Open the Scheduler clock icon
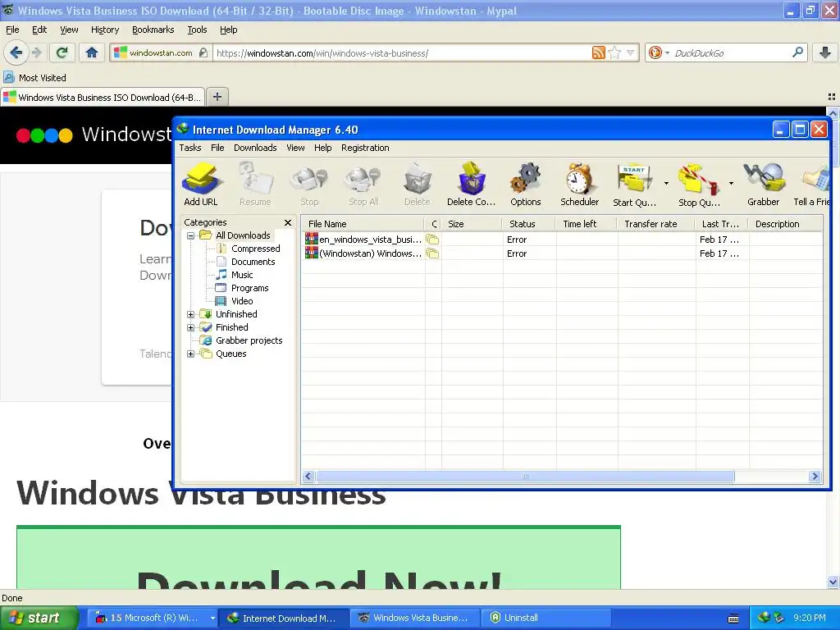This screenshot has width=840, height=630. click(580, 185)
